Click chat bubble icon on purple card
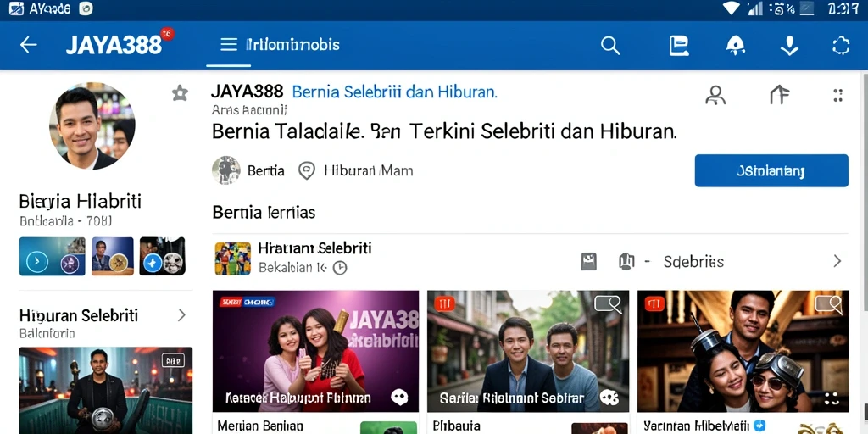The image size is (868, 434). coord(399,397)
